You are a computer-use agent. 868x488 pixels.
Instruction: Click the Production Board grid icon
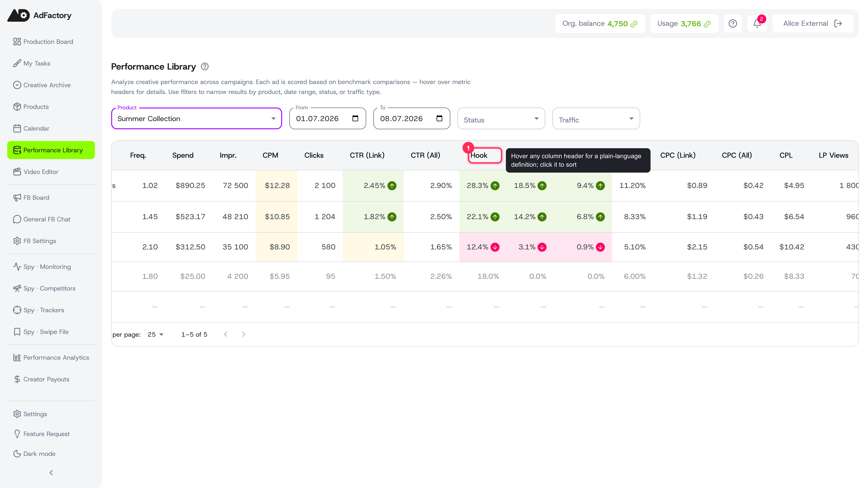pyautogui.click(x=17, y=41)
